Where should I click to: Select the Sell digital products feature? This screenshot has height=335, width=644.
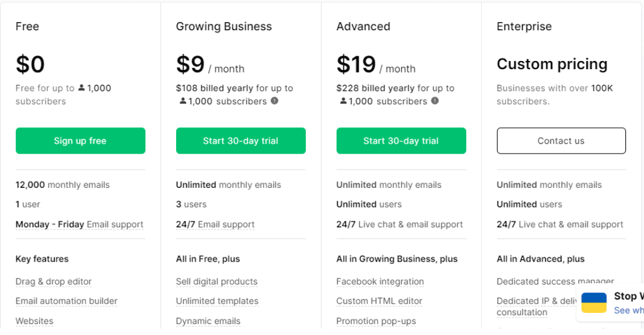click(x=217, y=281)
